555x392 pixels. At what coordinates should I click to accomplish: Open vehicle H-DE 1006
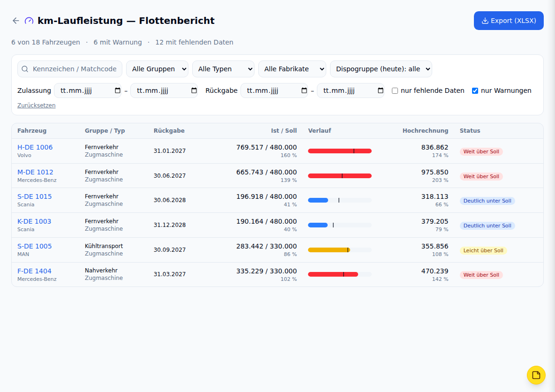[35, 147]
